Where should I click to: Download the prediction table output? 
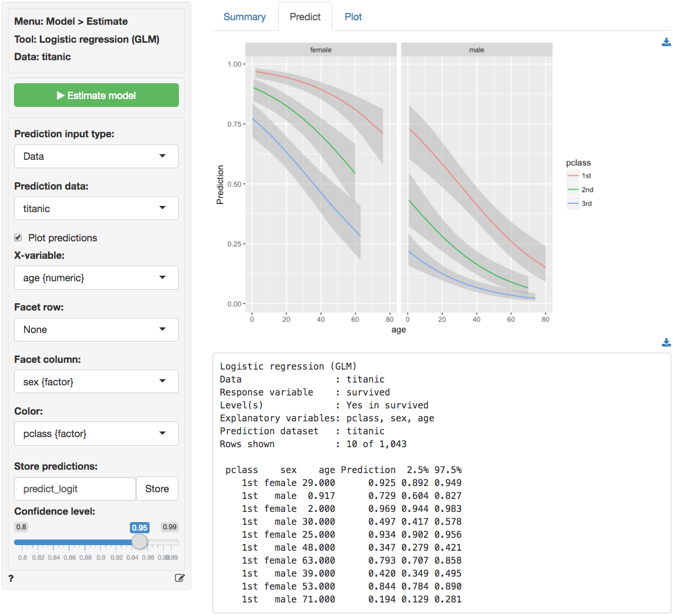(666, 343)
